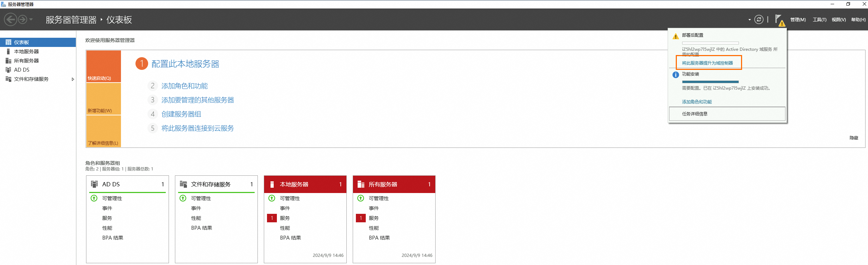This screenshot has height=265, width=868.
Task: Open the red 本地服务器 tile header
Action: pyautogui.click(x=305, y=184)
